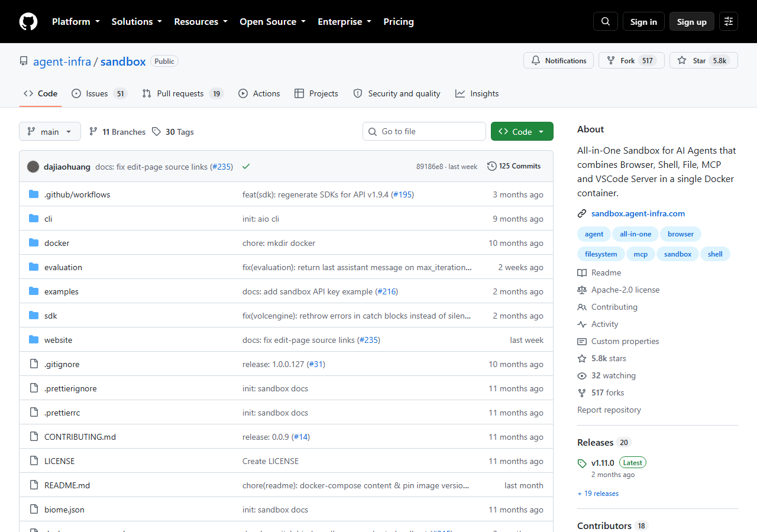
Task: Switch to the Issues tab
Action: (x=99, y=93)
